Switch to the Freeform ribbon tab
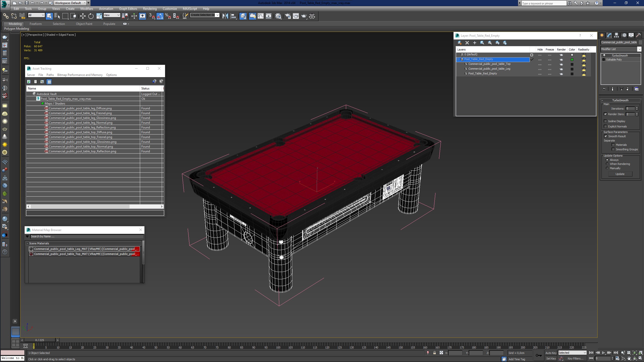Viewport: 644px width, 362px height. coord(35,24)
